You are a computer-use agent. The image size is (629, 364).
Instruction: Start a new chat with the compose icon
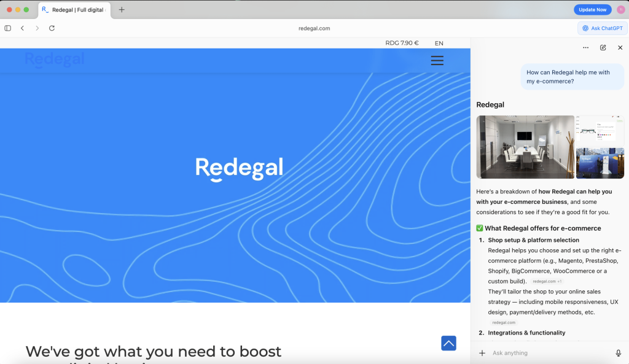pyautogui.click(x=603, y=47)
